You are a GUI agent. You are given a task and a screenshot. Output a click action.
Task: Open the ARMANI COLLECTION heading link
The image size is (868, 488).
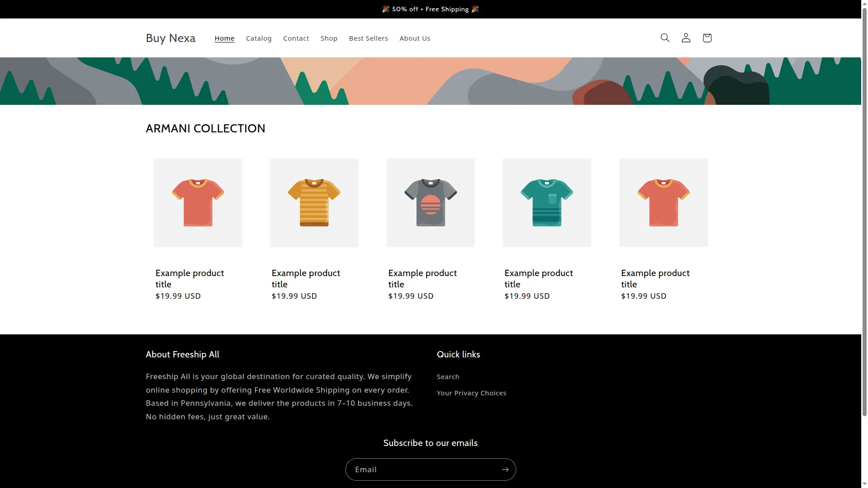(205, 128)
